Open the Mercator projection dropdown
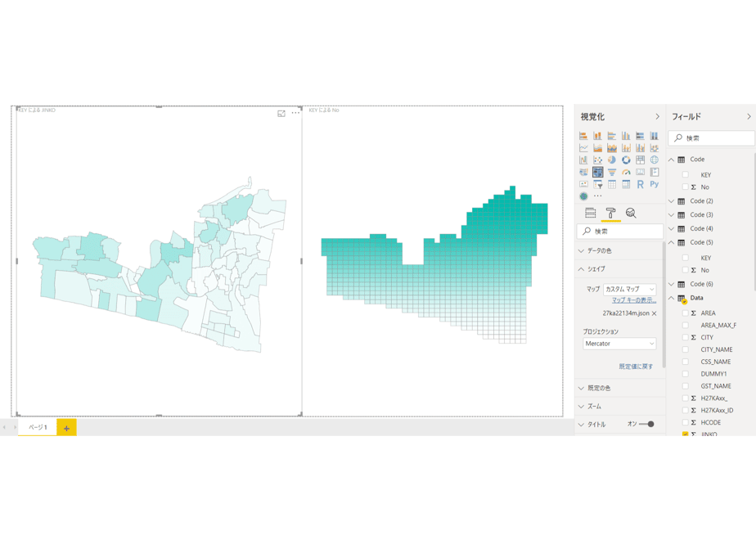756x540 pixels. (619, 344)
